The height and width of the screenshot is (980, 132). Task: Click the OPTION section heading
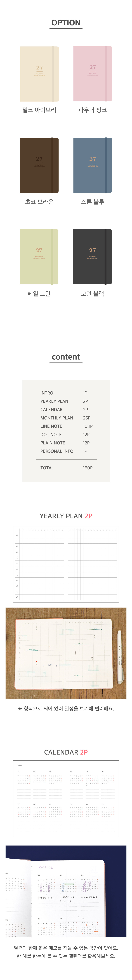[66, 23]
